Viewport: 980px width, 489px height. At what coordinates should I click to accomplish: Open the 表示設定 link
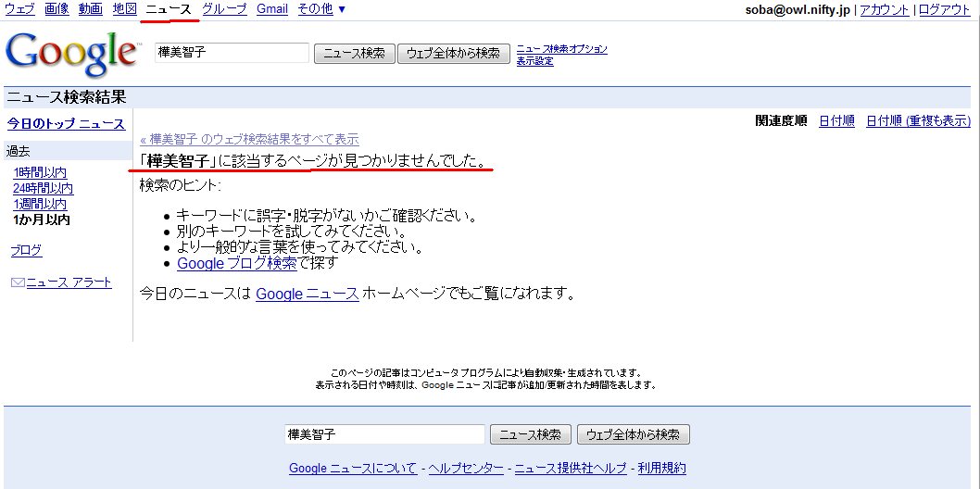click(535, 60)
